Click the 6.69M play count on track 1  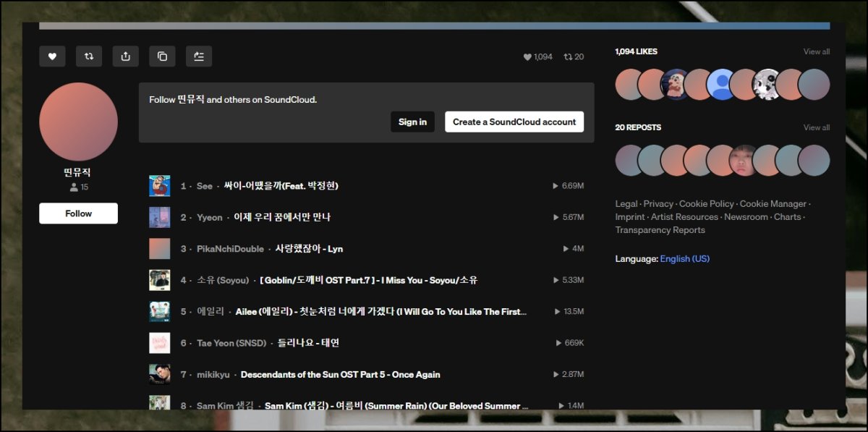[x=569, y=186]
